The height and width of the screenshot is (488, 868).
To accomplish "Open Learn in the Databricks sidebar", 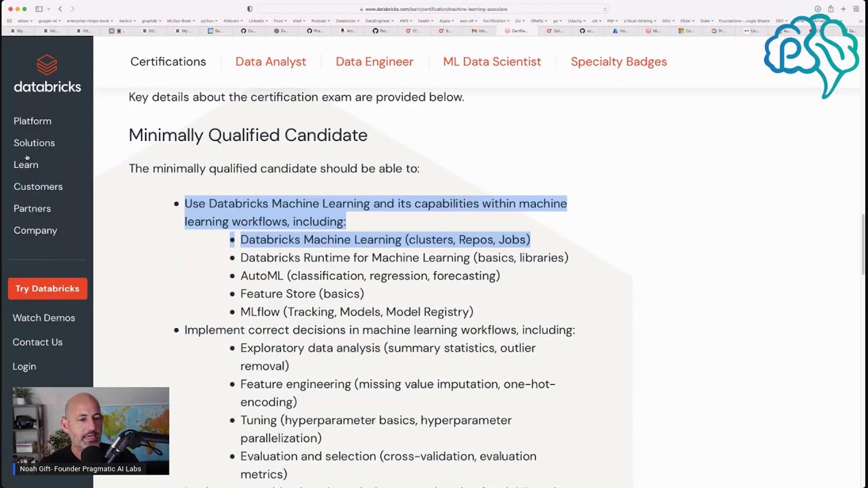I will 26,165.
